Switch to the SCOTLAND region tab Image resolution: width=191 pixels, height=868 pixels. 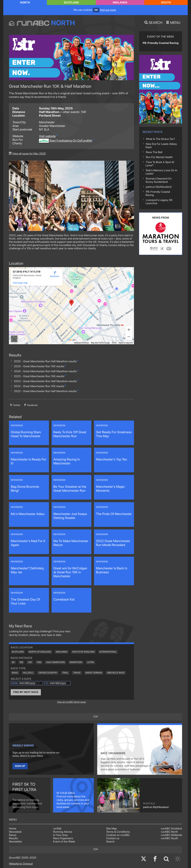[71, 2]
